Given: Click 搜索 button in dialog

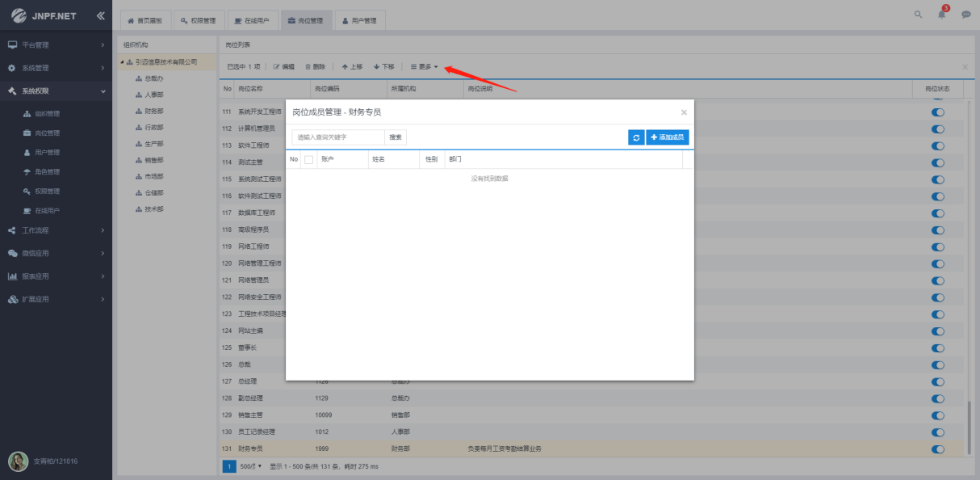Looking at the screenshot, I should point(396,137).
